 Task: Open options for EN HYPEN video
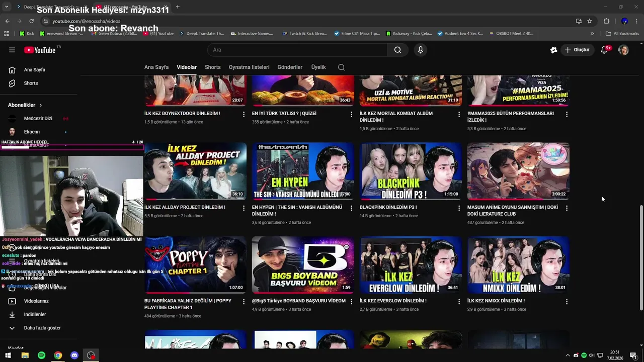pos(351,208)
